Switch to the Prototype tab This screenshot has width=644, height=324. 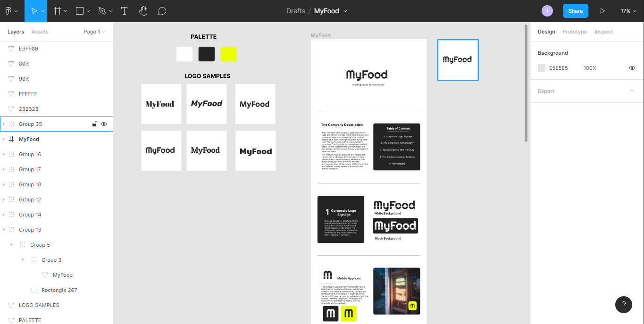point(575,32)
